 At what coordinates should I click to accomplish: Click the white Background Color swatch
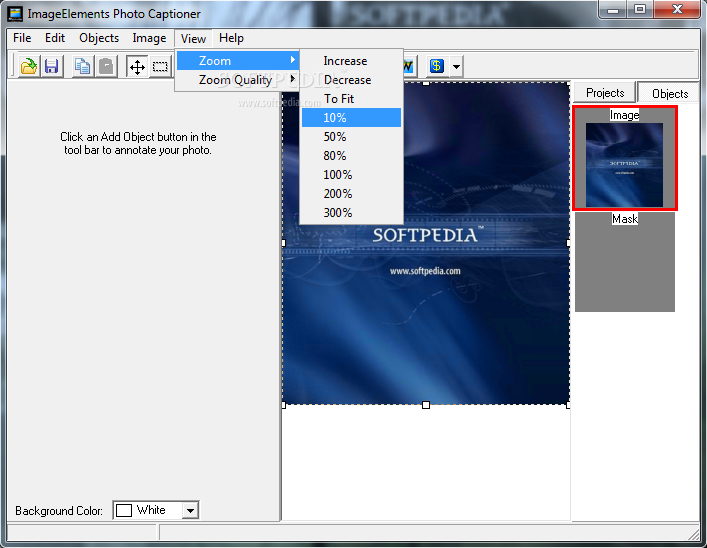[124, 511]
